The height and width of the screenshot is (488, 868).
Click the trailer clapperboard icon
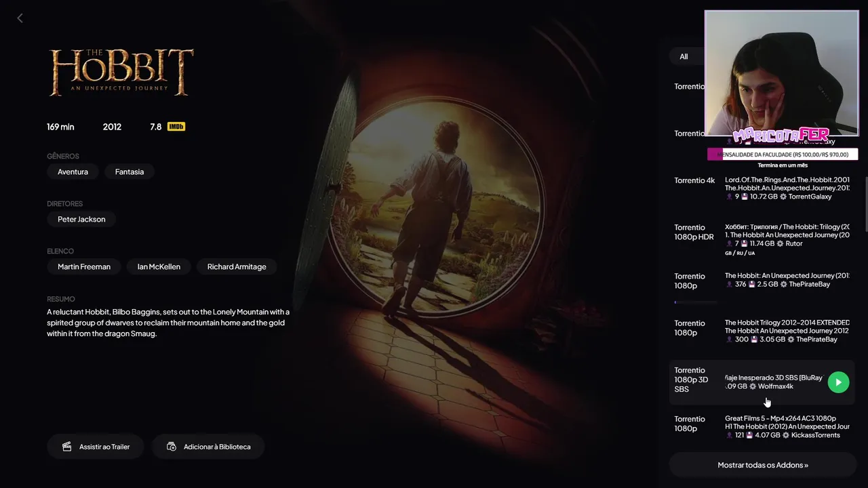tap(66, 447)
